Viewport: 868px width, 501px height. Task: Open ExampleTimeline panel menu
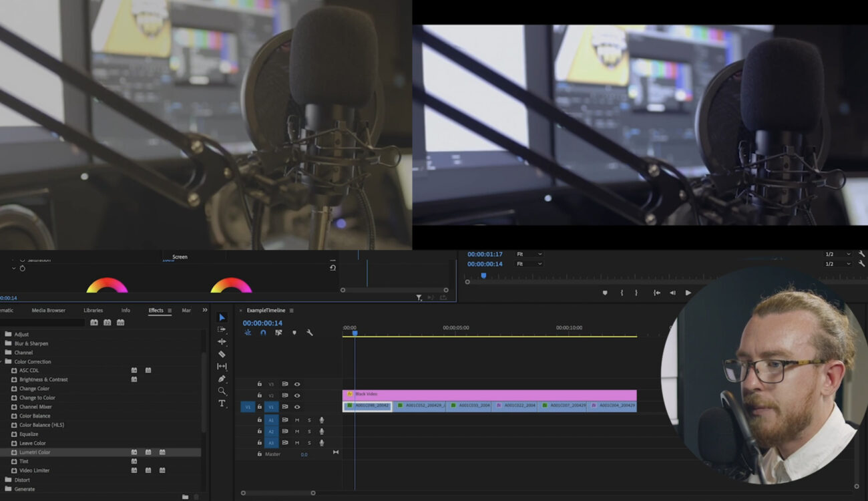291,311
